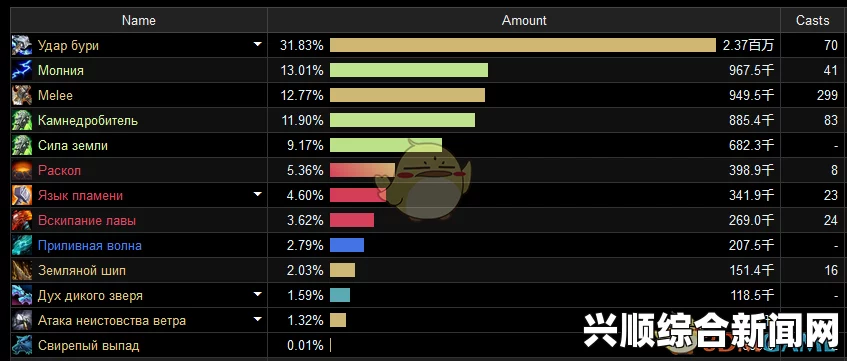Expand the Удар бури row dropdown arrow

point(258,44)
